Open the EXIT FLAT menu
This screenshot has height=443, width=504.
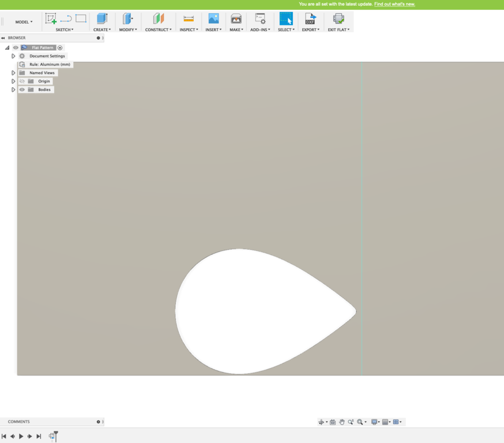[338, 29]
